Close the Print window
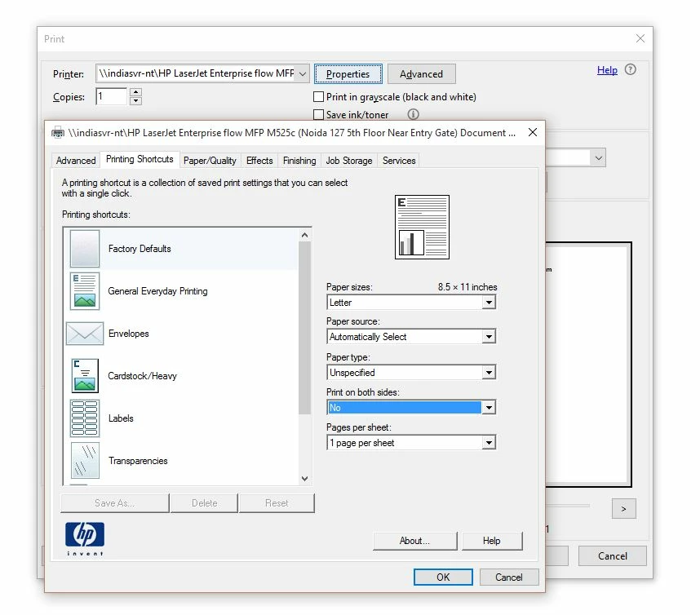700x615 pixels. [x=640, y=38]
